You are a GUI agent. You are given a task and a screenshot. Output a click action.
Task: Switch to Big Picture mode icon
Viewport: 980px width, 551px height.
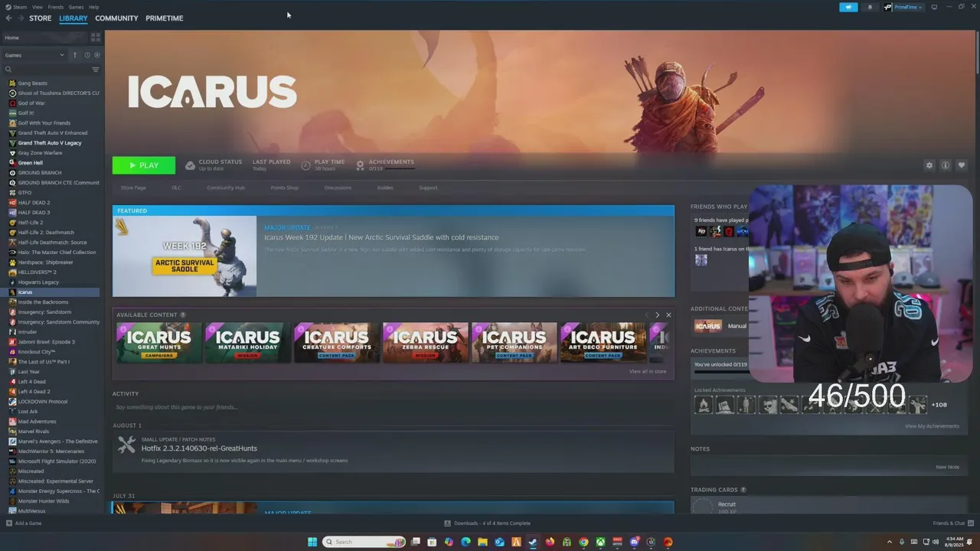click(933, 7)
